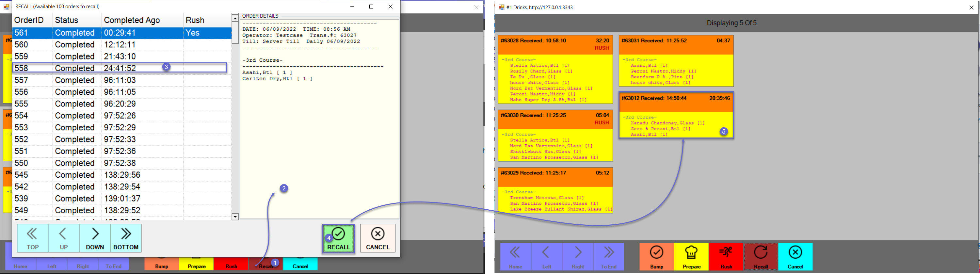
Task: Click Home navigation button in Drinks window
Action: [516, 256]
